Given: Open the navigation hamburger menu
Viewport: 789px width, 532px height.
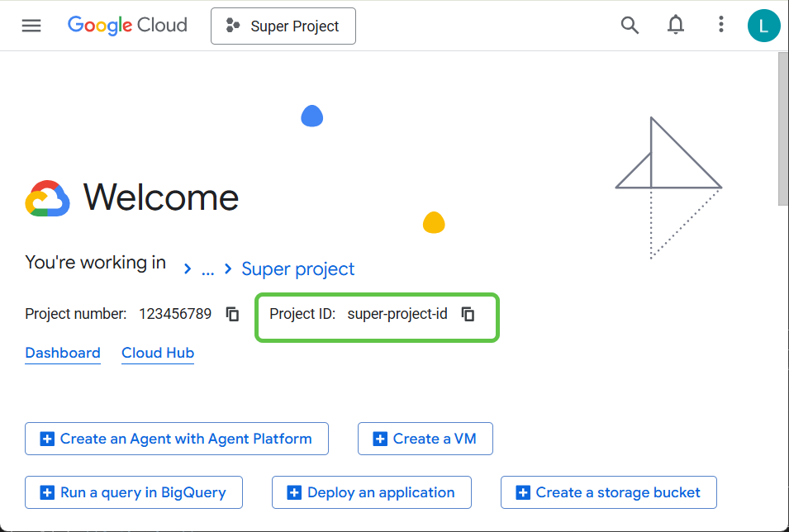Looking at the screenshot, I should 31,25.
